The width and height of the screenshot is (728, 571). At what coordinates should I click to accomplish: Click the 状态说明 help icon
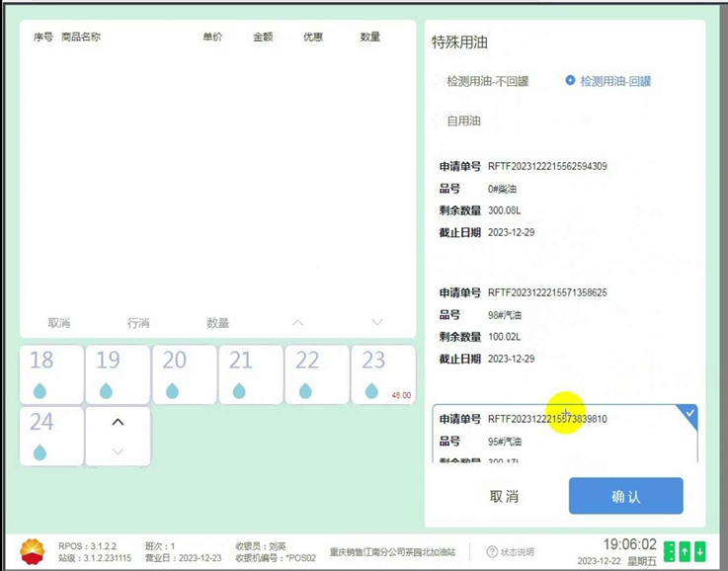(492, 551)
